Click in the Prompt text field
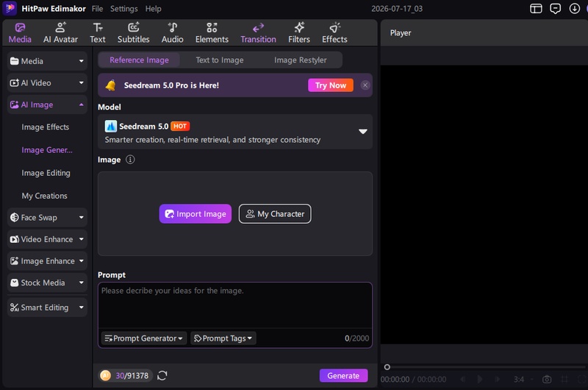 click(x=235, y=305)
